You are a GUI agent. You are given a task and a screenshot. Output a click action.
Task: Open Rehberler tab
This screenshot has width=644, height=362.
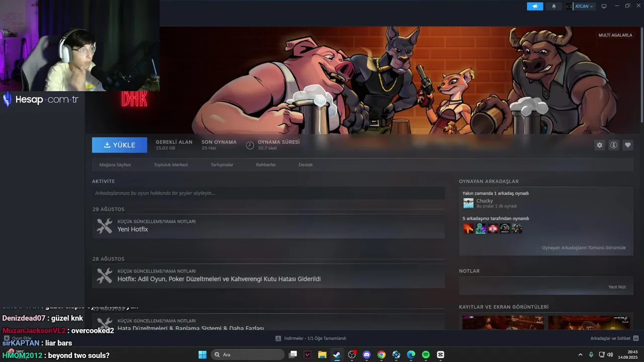click(266, 165)
